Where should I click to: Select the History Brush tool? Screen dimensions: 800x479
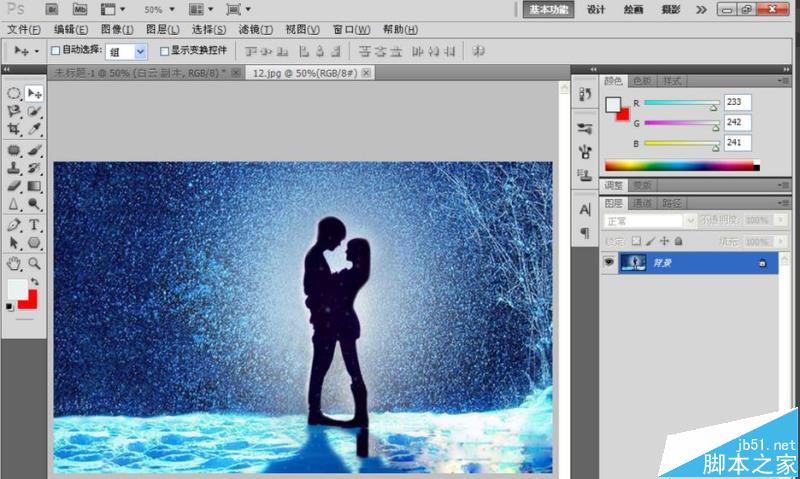point(34,168)
